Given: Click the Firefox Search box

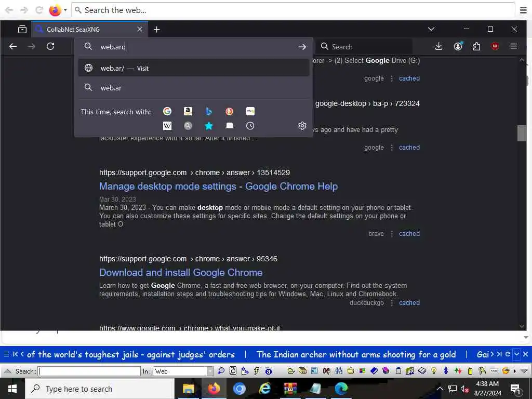Looking at the screenshot, I should coord(364,47).
